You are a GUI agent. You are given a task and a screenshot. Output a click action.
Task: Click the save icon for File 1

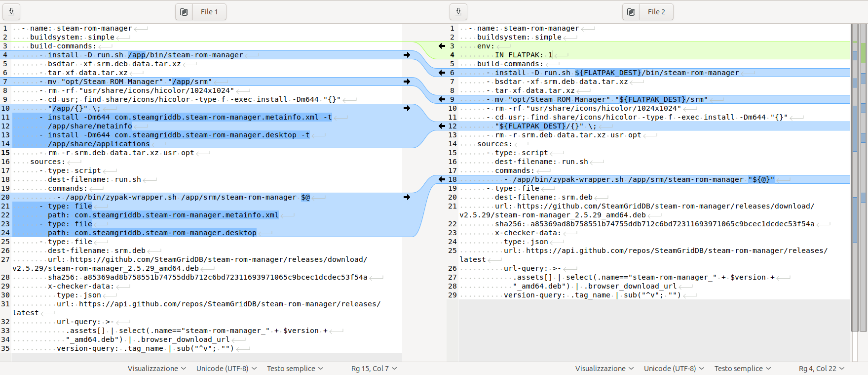(11, 12)
